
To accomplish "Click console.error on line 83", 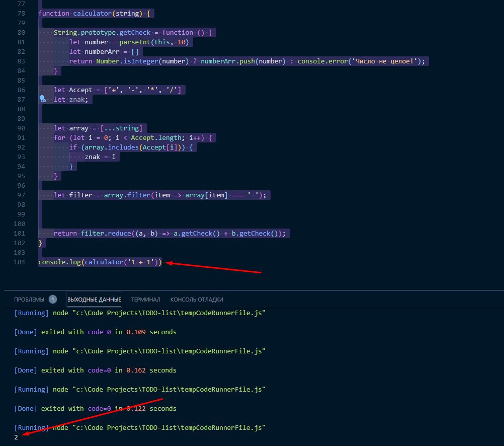I will click(323, 61).
